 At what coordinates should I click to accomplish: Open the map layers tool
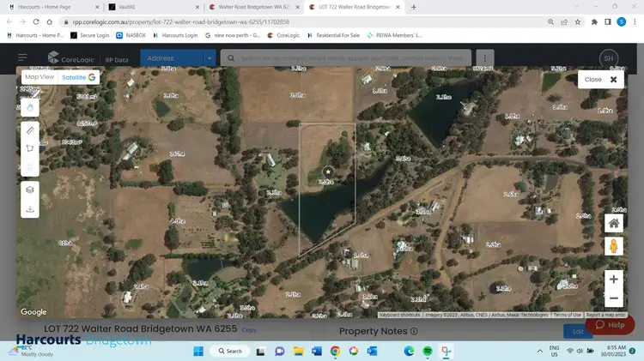30,190
